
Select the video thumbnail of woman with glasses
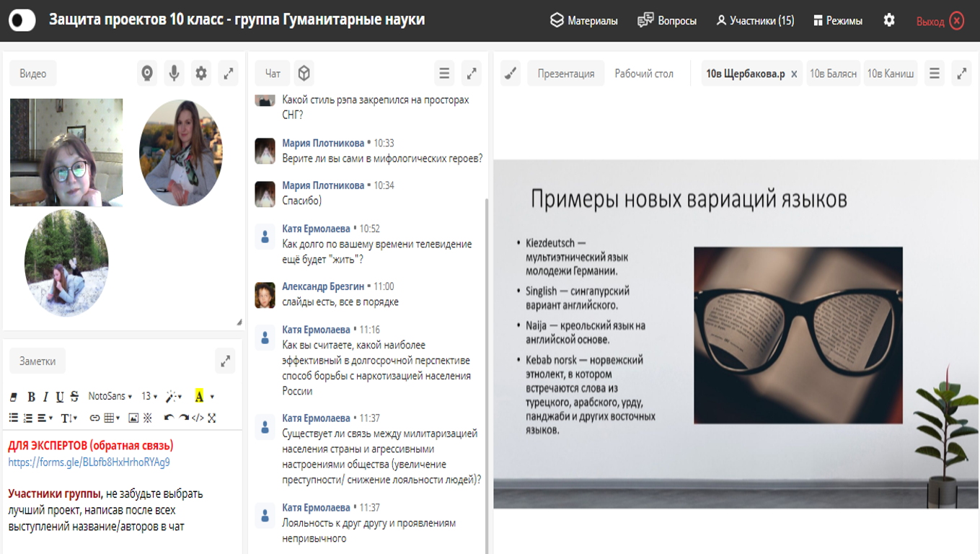[66, 152]
